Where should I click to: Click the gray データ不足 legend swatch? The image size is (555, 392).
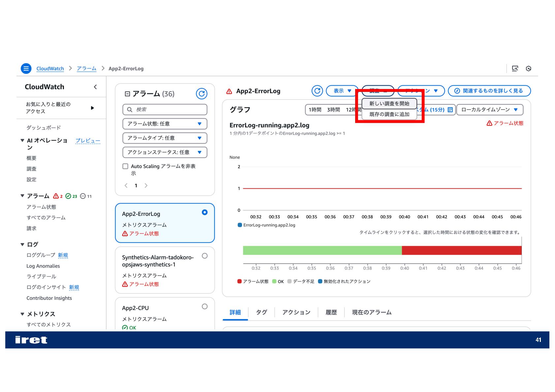(289, 282)
